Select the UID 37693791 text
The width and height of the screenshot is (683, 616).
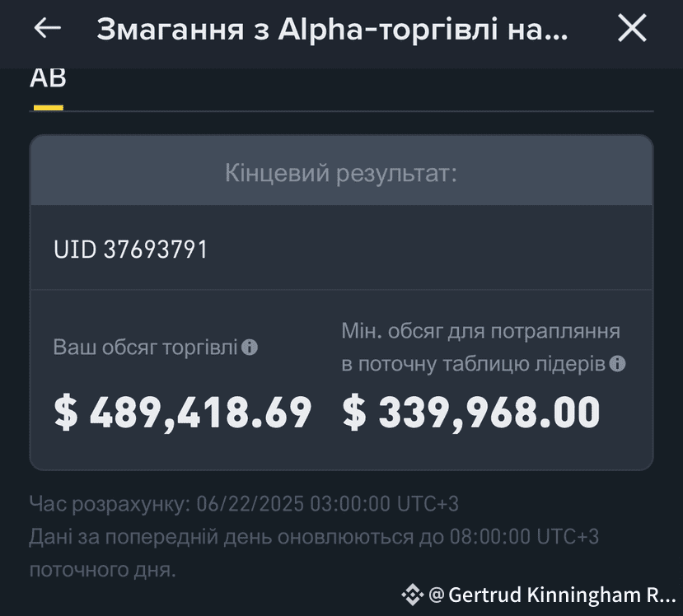click(x=130, y=250)
